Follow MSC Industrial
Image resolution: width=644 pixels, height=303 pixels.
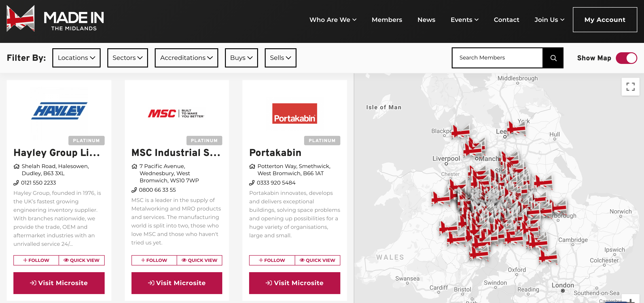coord(154,260)
